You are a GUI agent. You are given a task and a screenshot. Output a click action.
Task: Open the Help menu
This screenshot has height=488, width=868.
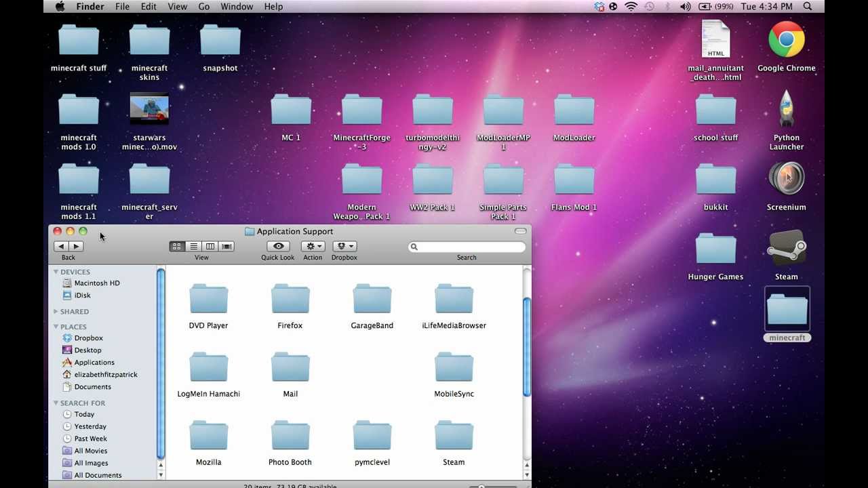point(273,6)
